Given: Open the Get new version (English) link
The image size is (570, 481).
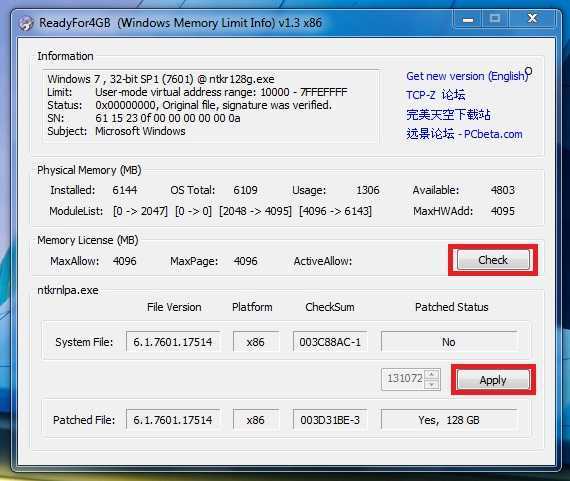Looking at the screenshot, I should coord(467,76).
